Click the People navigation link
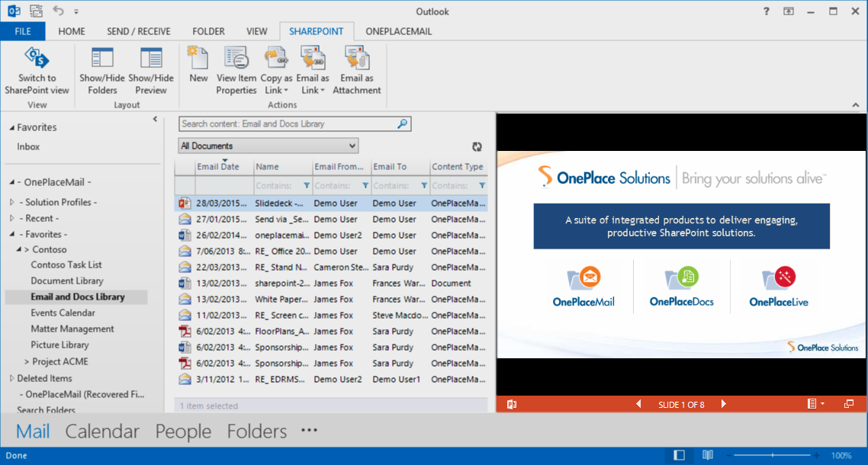The width and height of the screenshot is (868, 465). tap(183, 431)
